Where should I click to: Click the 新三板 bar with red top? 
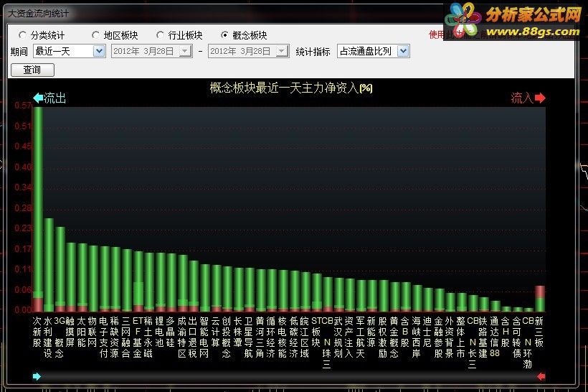click(x=539, y=299)
